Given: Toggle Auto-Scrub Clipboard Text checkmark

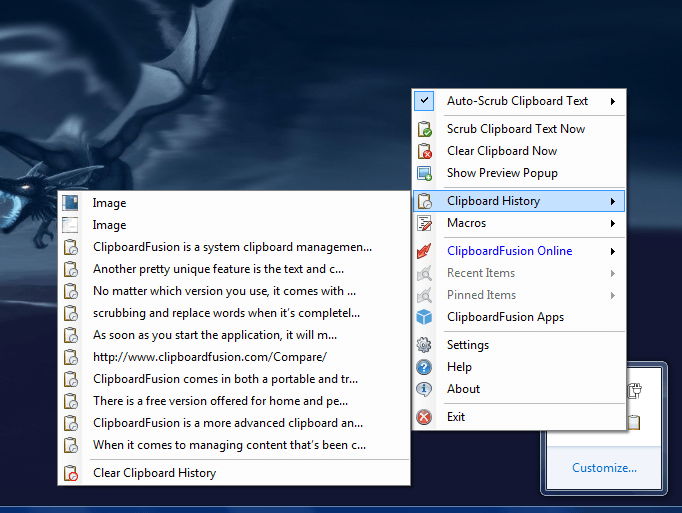Looking at the screenshot, I should (x=424, y=101).
